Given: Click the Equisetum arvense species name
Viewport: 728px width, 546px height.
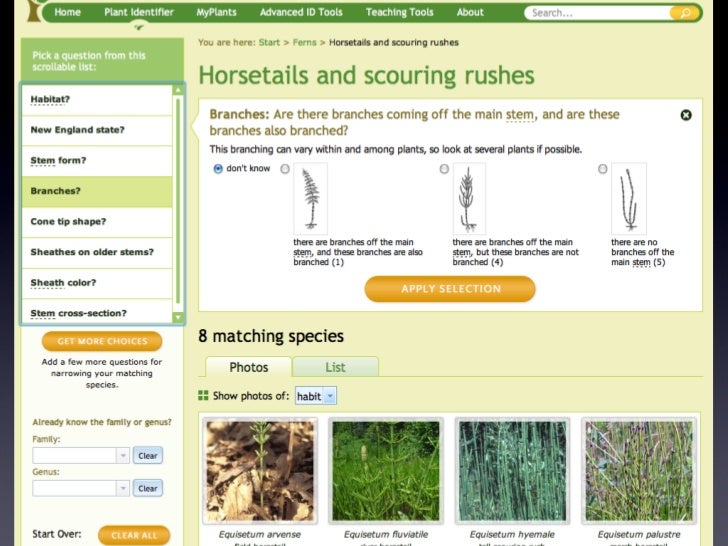Looking at the screenshot, I should [x=260, y=534].
